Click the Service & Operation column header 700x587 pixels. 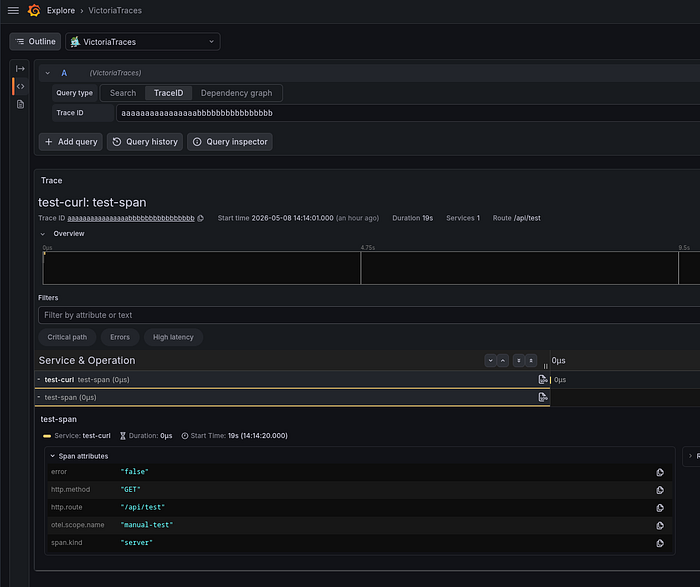87,361
